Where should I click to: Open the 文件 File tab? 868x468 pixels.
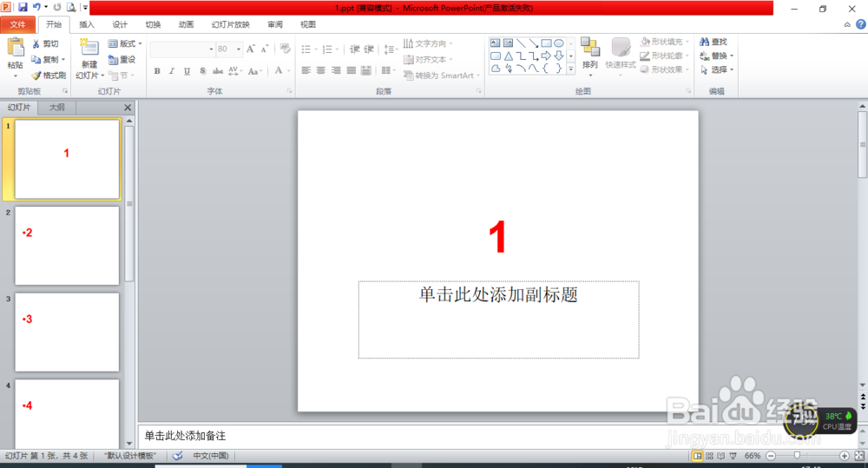pos(17,24)
